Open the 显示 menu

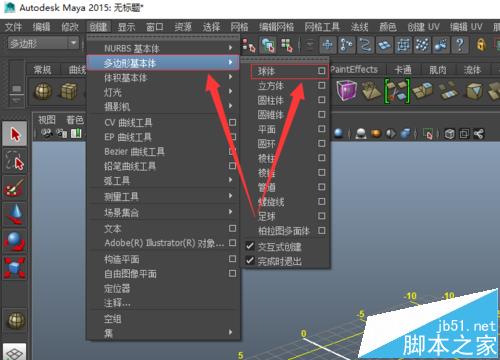click(x=126, y=27)
